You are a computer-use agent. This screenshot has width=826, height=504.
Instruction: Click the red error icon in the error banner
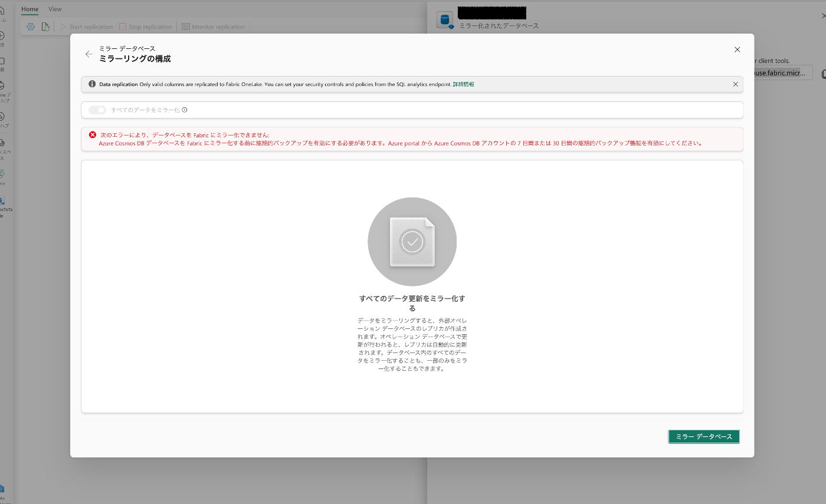[93, 135]
